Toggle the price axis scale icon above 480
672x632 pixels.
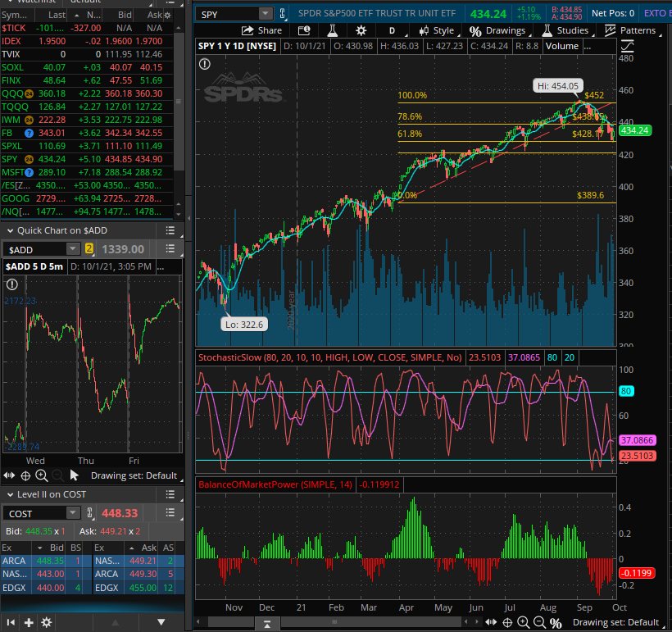click(627, 46)
